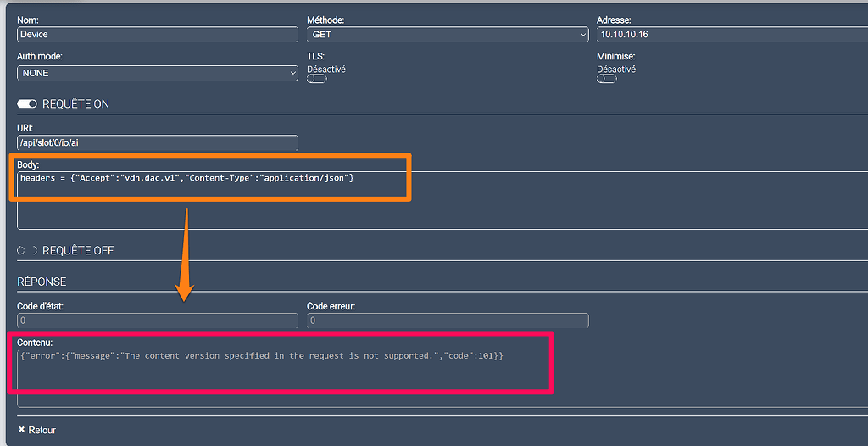Click the Retour link
The height and width of the screenshot is (446, 868).
(42, 431)
